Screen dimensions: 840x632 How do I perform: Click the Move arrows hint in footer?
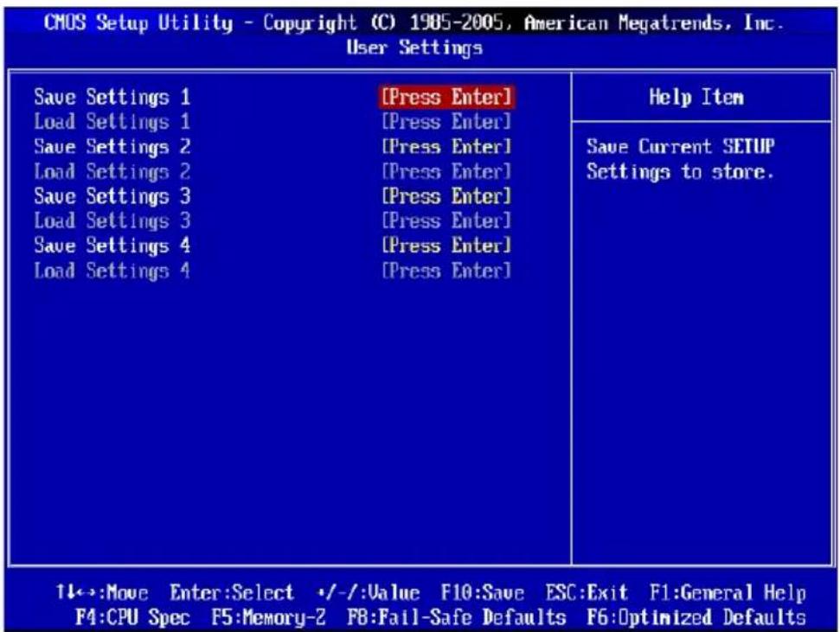[102, 593]
